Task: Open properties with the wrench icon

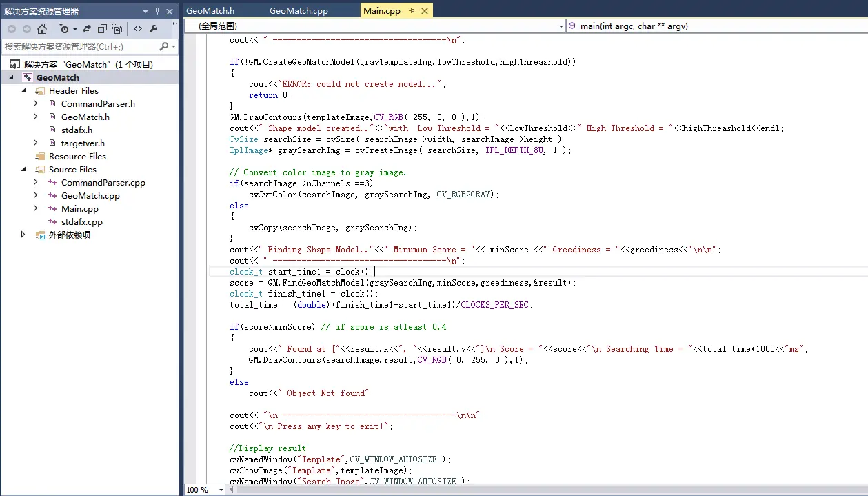Action: (153, 29)
